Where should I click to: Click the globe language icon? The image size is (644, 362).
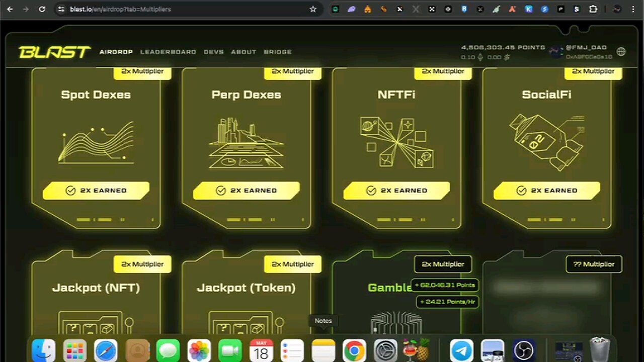pos(621,52)
